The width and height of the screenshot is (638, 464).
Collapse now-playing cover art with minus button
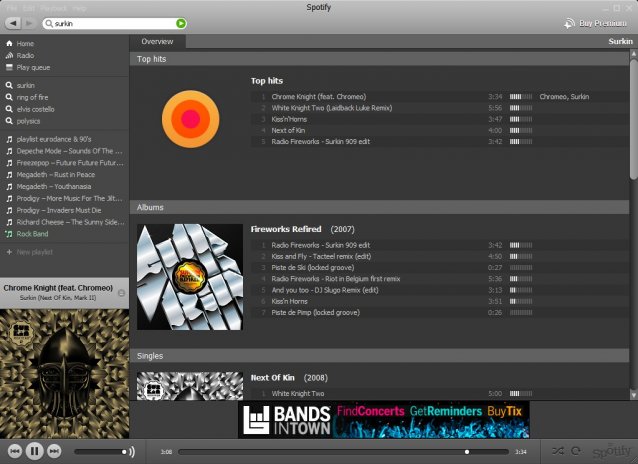[121, 293]
